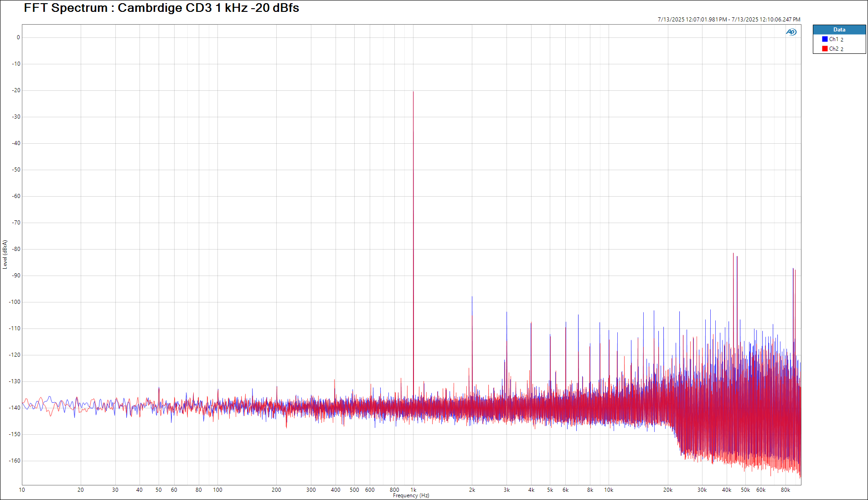This screenshot has height=500, width=868.
Task: Click the -140 tick on level axis
Action: pyautogui.click(x=15, y=408)
